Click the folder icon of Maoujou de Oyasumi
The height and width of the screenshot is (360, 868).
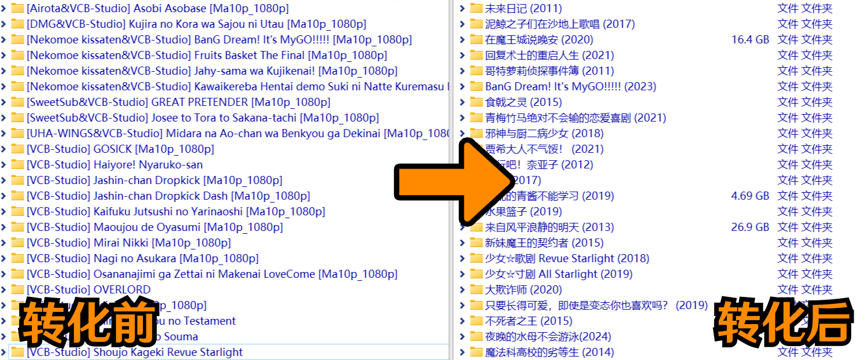[17, 227]
